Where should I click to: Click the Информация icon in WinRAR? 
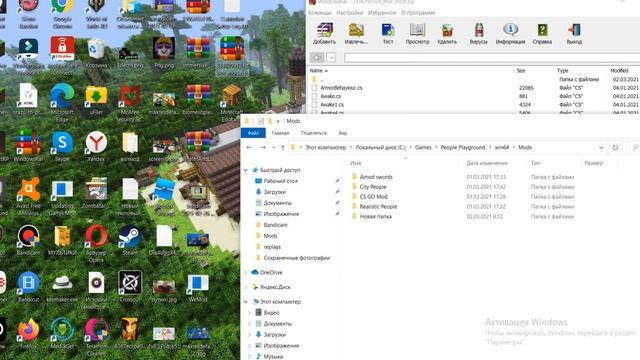click(510, 33)
